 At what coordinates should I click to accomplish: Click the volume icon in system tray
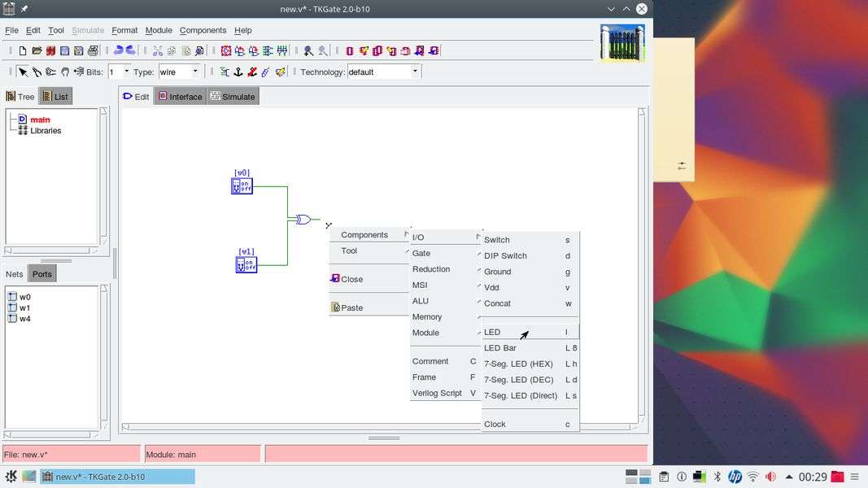click(770, 477)
